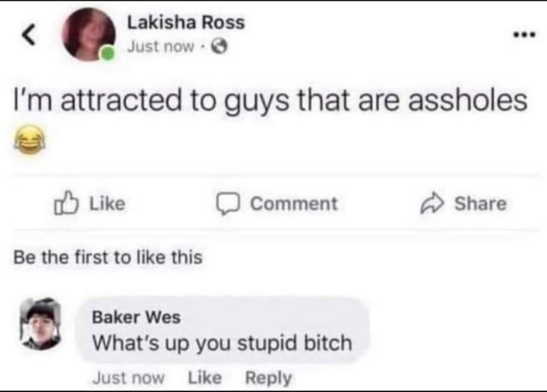This screenshot has height=392, width=547.
Task: Click the globe public privacy icon
Action: coord(220,46)
